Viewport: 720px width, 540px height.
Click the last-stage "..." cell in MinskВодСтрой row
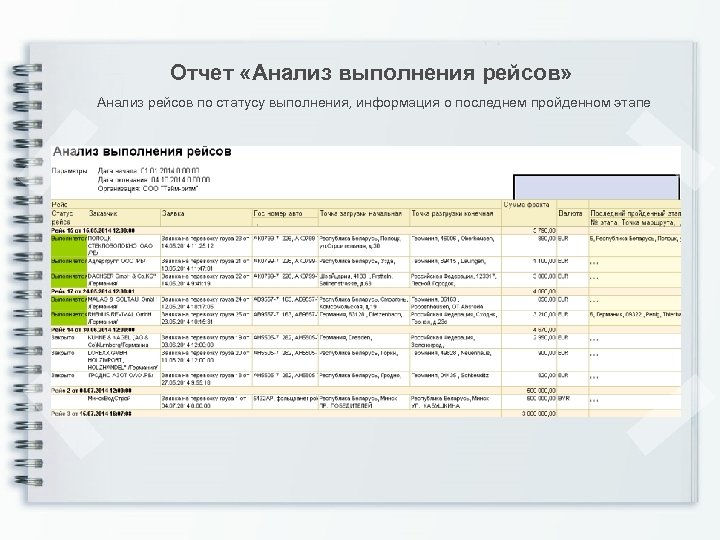[x=635, y=402]
